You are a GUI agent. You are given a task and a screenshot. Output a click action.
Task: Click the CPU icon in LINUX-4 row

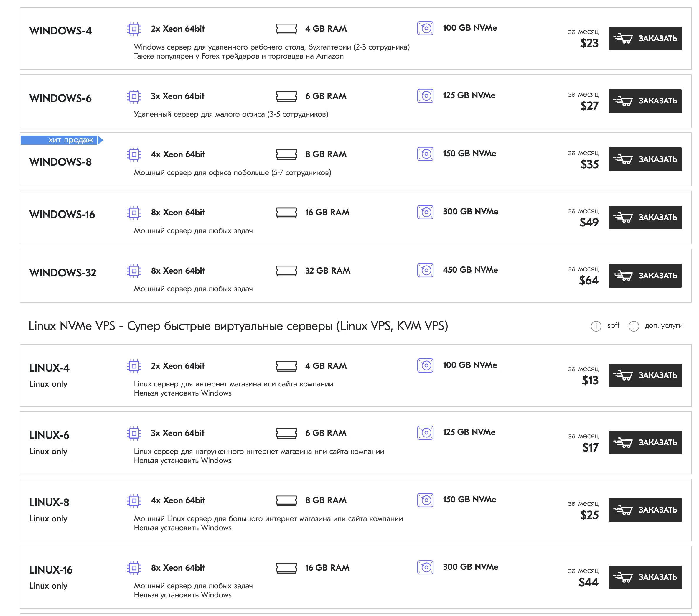[134, 366]
